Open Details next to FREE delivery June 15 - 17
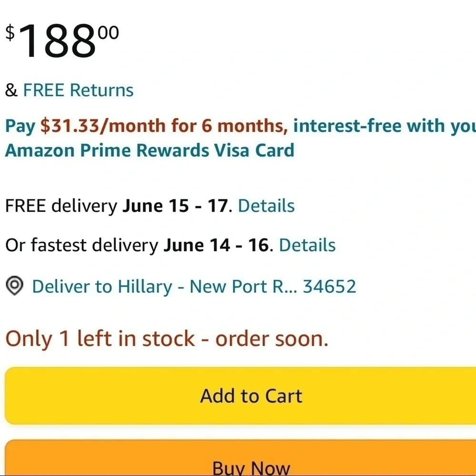The width and height of the screenshot is (476, 476). pos(266,206)
